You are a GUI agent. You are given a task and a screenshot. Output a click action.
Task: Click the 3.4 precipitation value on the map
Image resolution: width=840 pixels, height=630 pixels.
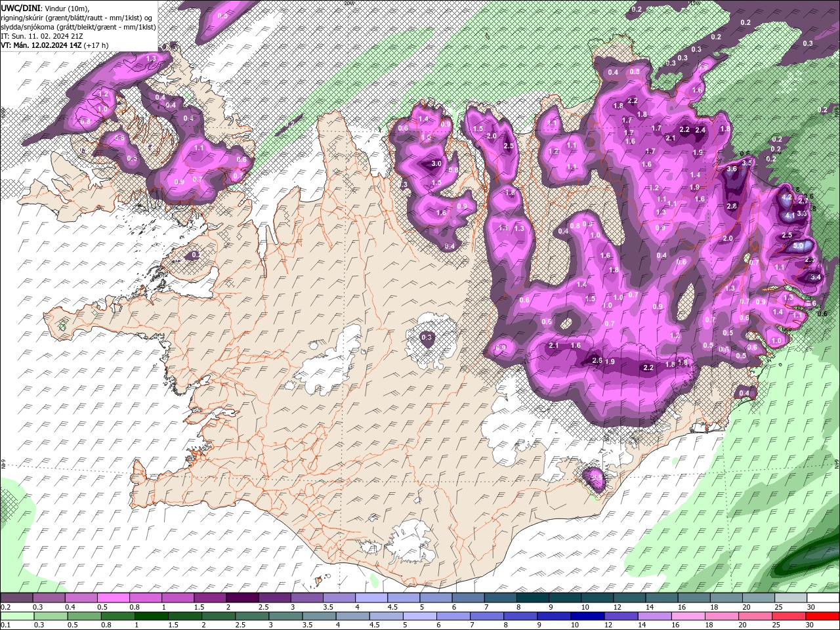(816, 278)
